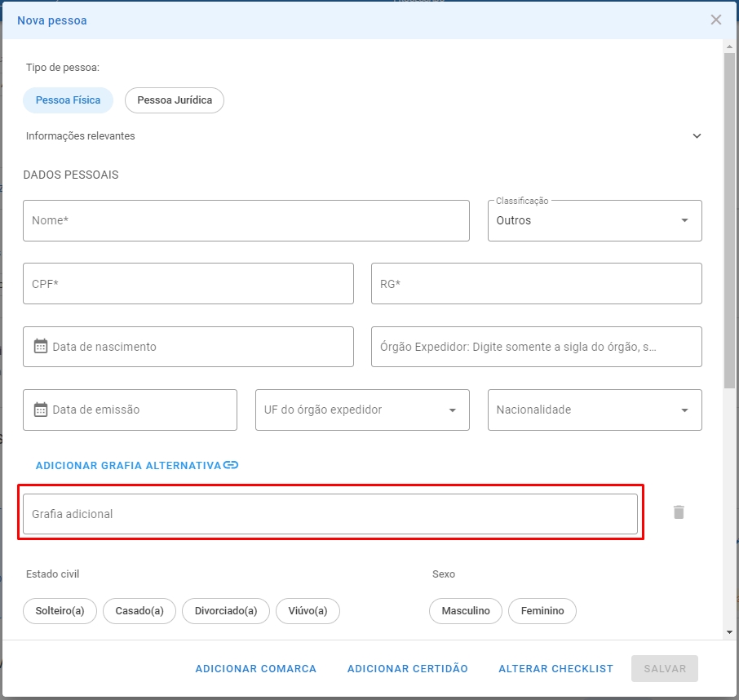Click the scrollbar up arrow
The width and height of the screenshot is (739, 700).
point(729,47)
